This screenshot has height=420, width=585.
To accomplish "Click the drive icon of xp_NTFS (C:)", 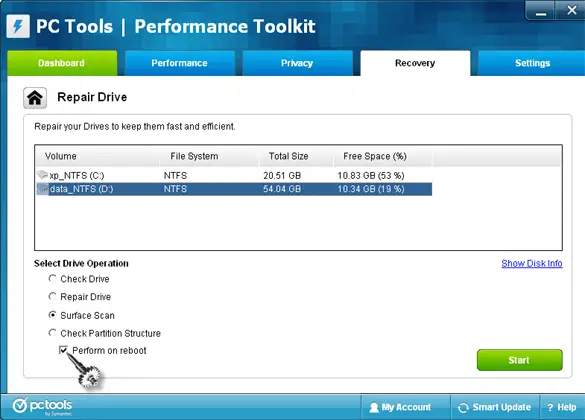I will click(43, 175).
